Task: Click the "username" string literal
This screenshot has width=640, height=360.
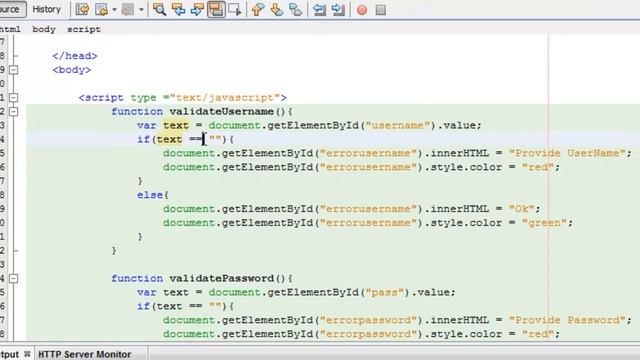Action: coord(398,125)
